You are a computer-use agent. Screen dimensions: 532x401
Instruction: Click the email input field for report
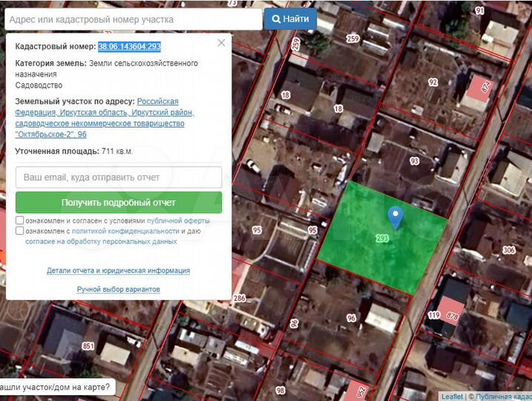[x=119, y=177]
